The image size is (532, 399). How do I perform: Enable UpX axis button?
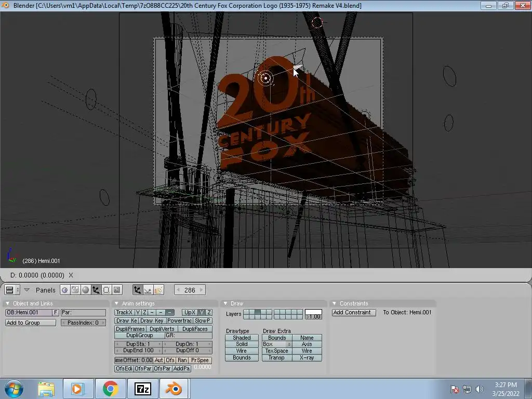[190, 312]
